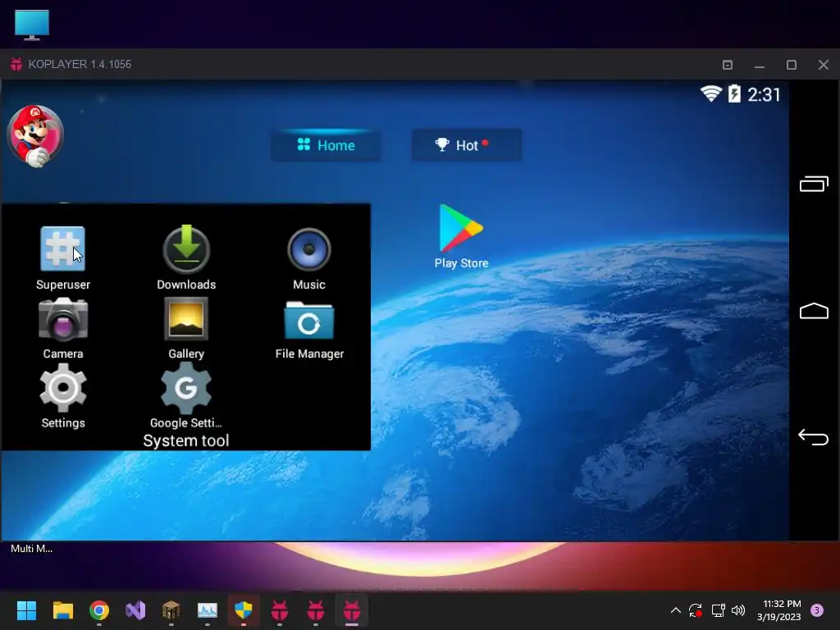Click the Mario avatar icon
This screenshot has width=840, height=630.
pyautogui.click(x=35, y=136)
